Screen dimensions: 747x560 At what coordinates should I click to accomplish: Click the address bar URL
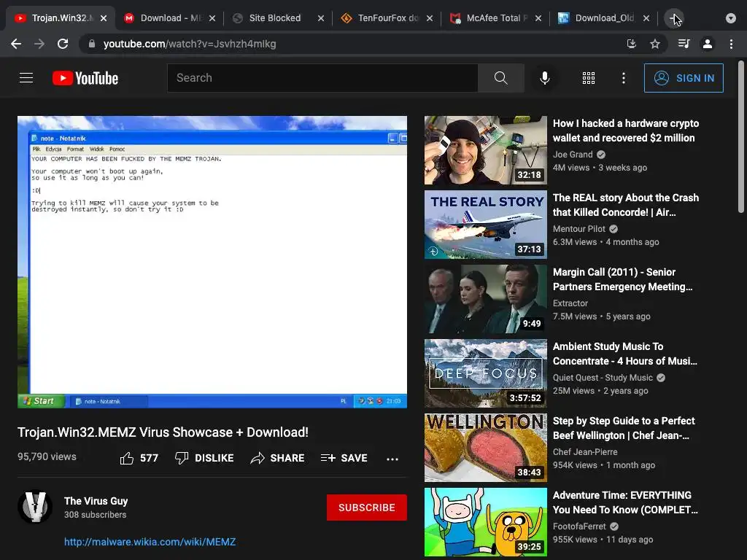pyautogui.click(x=190, y=44)
